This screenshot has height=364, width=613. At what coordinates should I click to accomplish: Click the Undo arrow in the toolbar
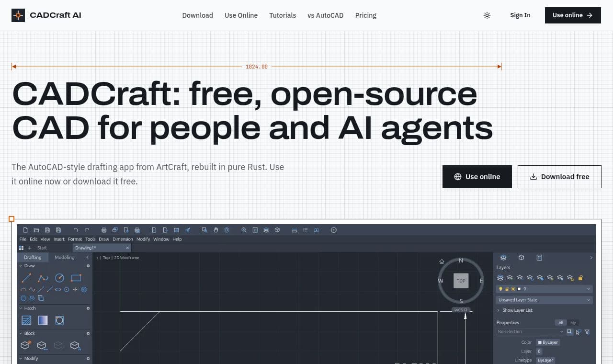pos(76,230)
